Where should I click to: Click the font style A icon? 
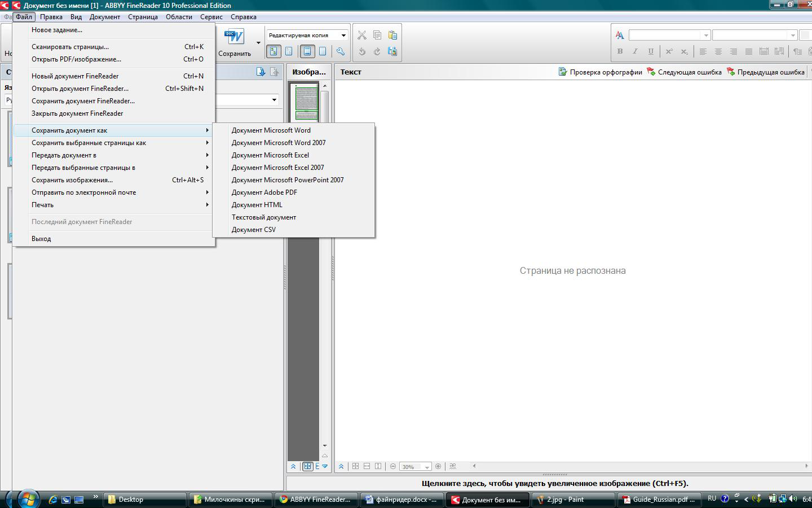[x=620, y=35]
